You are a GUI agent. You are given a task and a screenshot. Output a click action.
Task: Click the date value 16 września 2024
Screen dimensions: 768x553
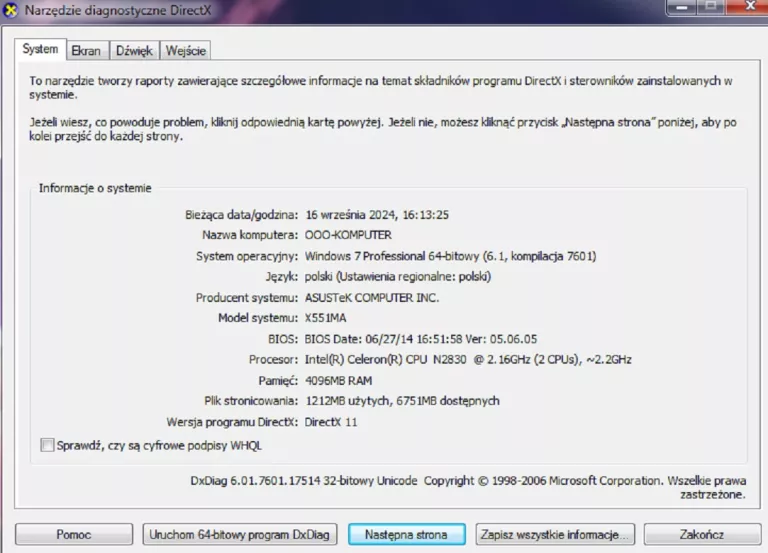click(377, 215)
